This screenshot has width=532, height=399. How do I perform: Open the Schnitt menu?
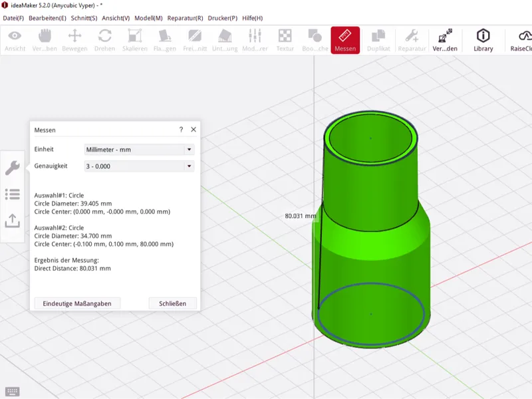click(84, 18)
